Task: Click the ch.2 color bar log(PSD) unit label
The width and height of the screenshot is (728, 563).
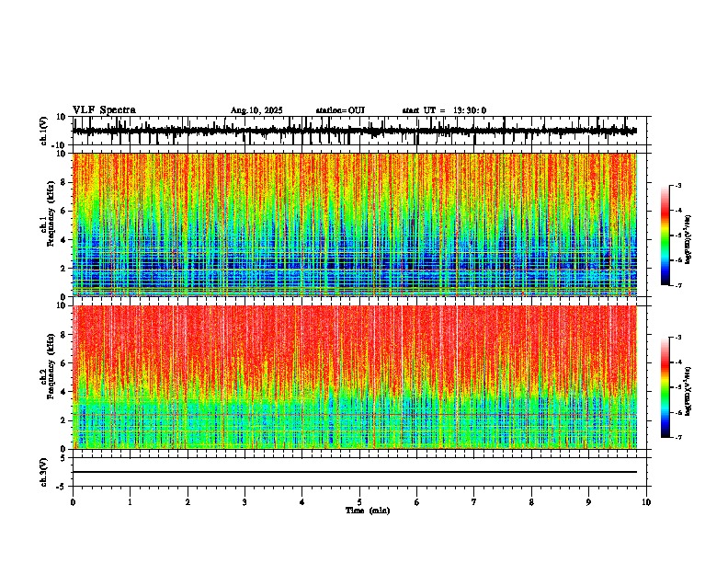Action: click(x=688, y=391)
